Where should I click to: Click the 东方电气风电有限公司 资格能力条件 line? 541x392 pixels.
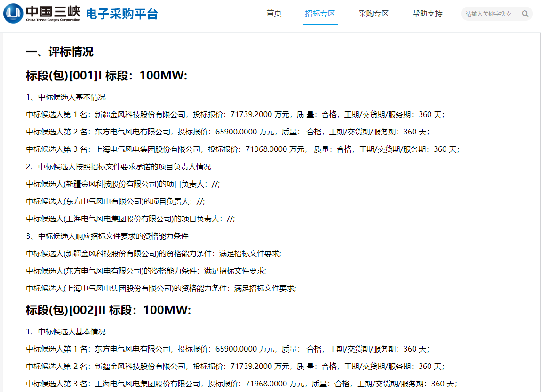[x=146, y=271]
